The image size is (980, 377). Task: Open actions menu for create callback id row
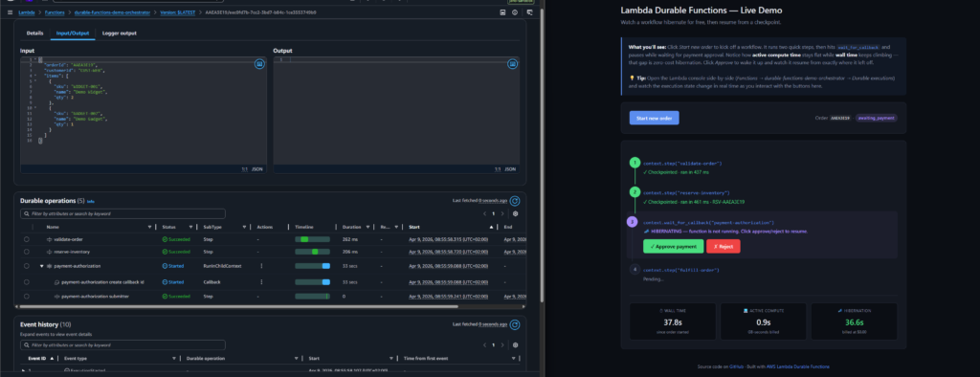click(261, 282)
